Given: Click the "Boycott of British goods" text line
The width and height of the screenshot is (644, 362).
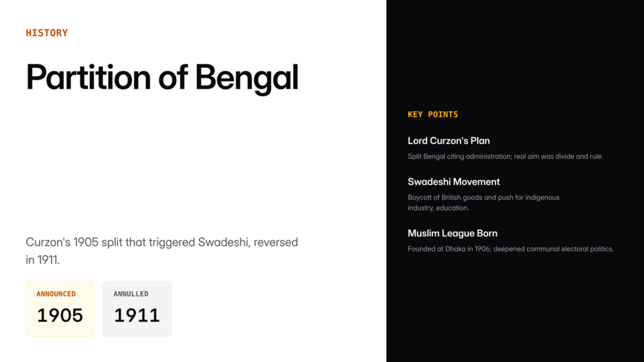Looking at the screenshot, I should tap(447, 197).
